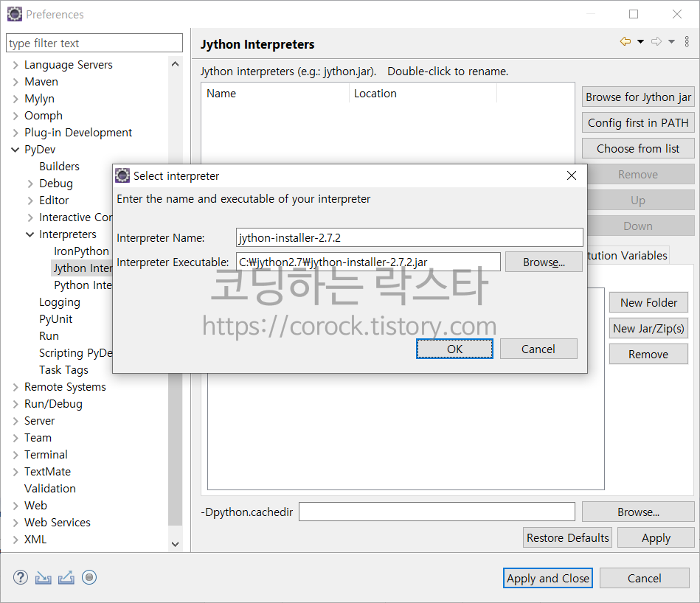Screen dimensions: 700x603
Task: Select Terminal in preferences tree
Action: click(x=46, y=455)
